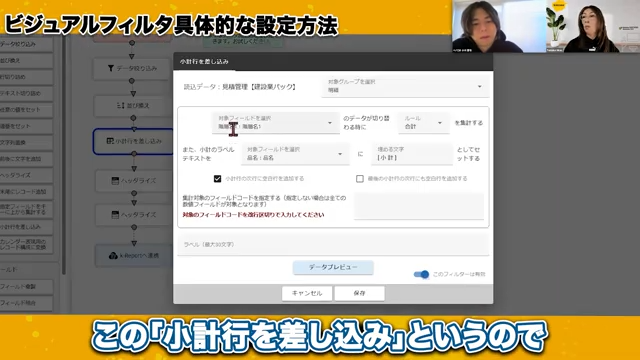Image resolution: width=640 pixels, height=360 pixels.
Task: Click 文字列置換 in the left sidebar
Action: 25,142
